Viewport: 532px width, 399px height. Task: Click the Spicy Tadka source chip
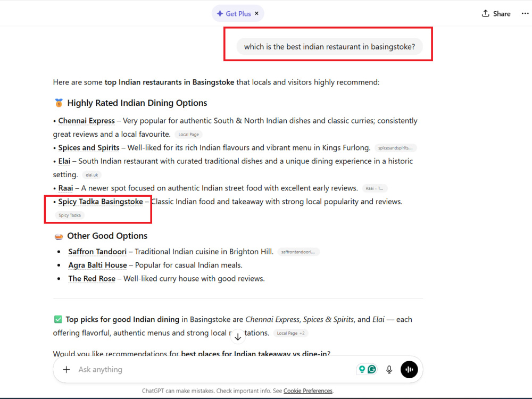coord(70,215)
